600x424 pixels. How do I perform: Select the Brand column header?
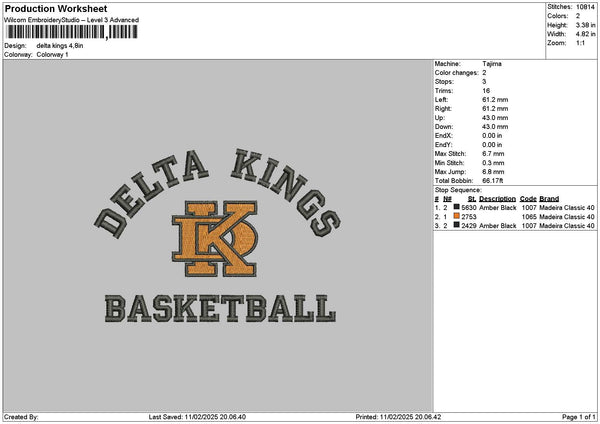pos(549,199)
